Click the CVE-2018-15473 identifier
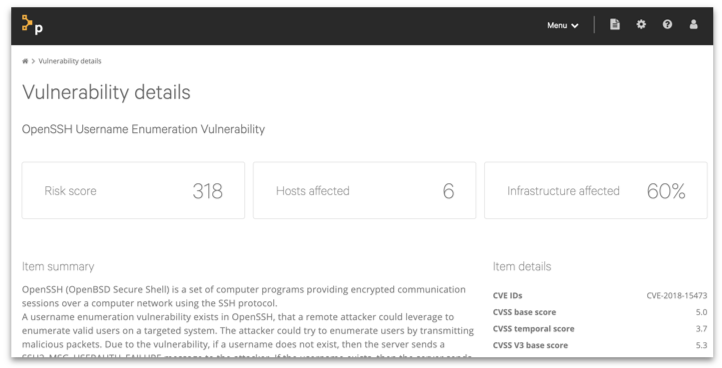 pos(676,296)
